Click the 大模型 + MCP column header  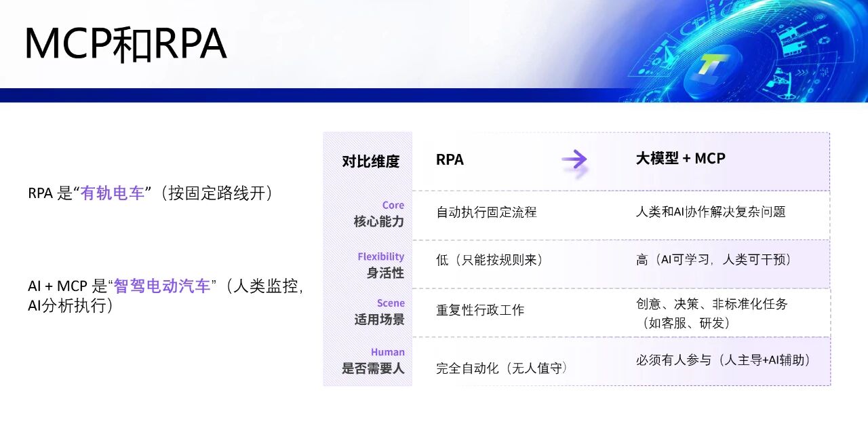(680, 158)
